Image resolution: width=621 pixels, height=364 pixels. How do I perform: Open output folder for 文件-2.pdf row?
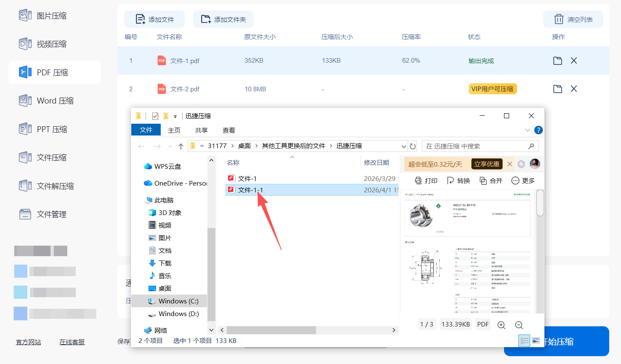tap(557, 89)
